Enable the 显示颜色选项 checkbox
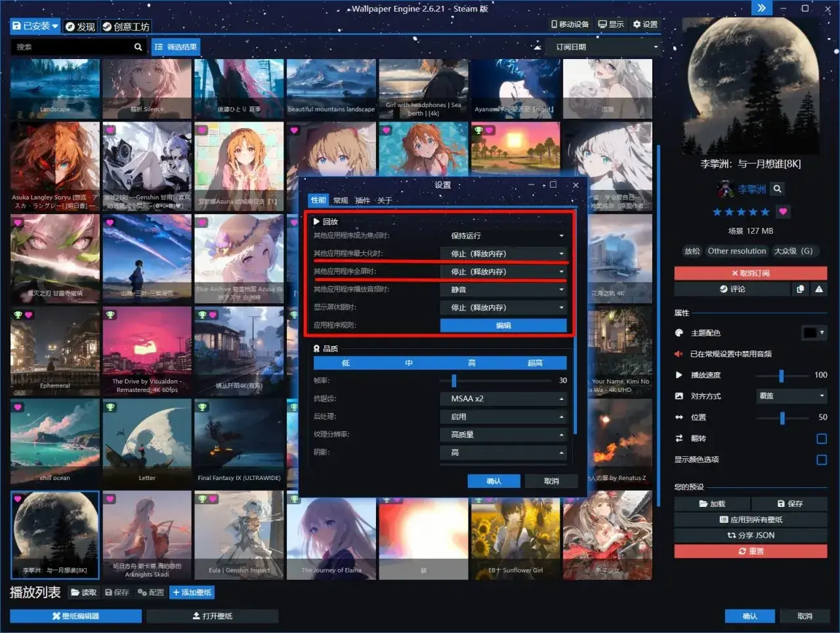The image size is (840, 633). [821, 460]
